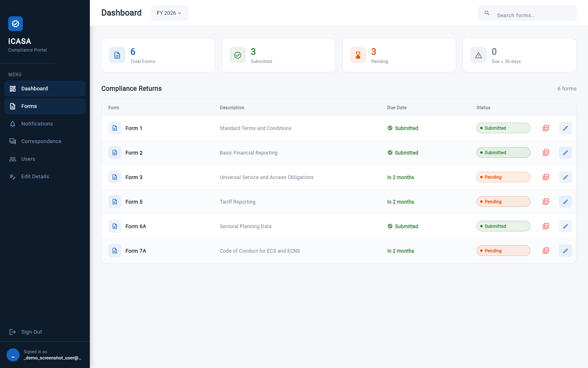Image resolution: width=588 pixels, height=368 pixels.
Task: Click Submitted status badge for Form 1
Action: [x=503, y=128]
